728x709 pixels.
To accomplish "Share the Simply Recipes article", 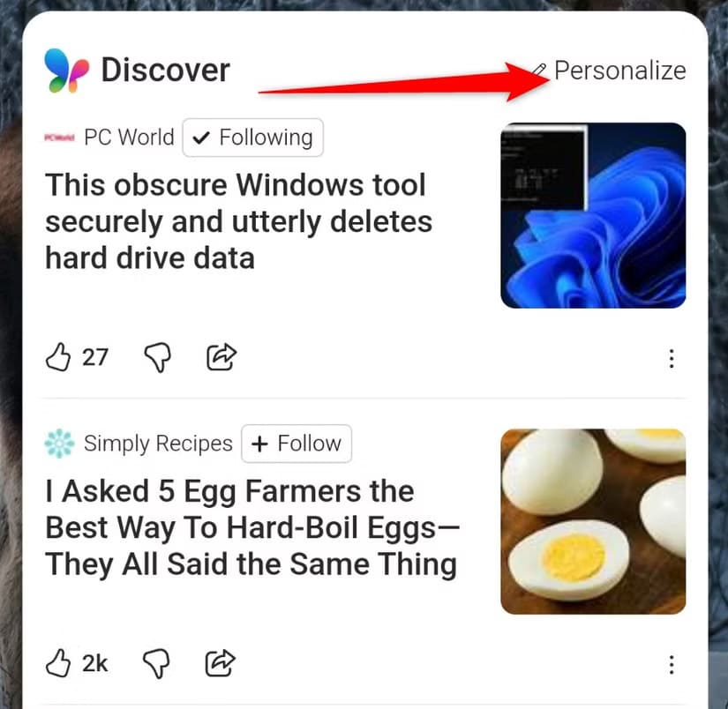I will click(x=221, y=662).
